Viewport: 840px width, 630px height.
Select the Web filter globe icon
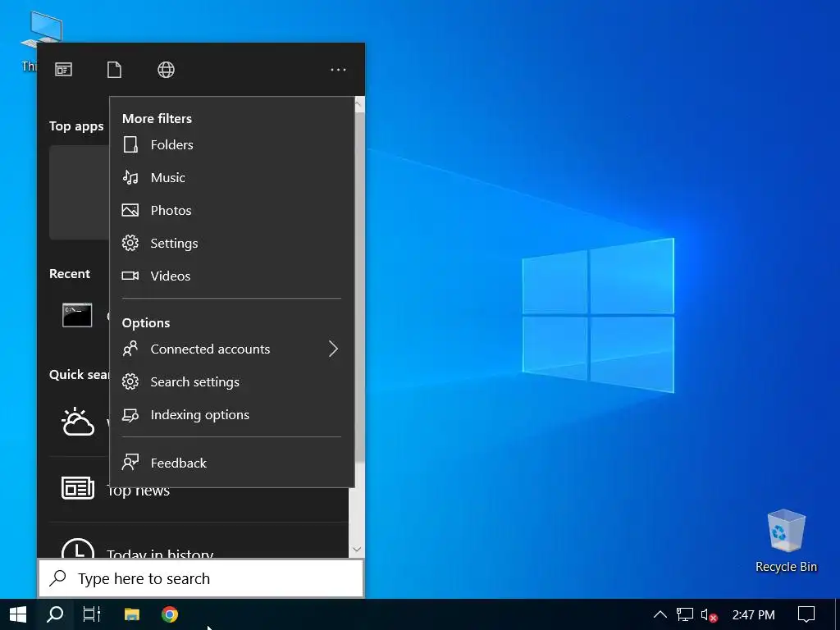pyautogui.click(x=166, y=70)
